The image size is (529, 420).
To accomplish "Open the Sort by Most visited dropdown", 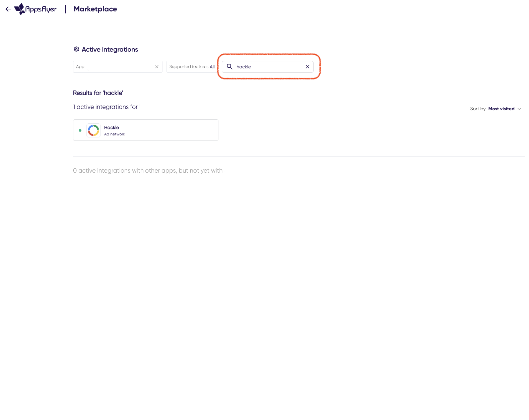I will [495, 109].
